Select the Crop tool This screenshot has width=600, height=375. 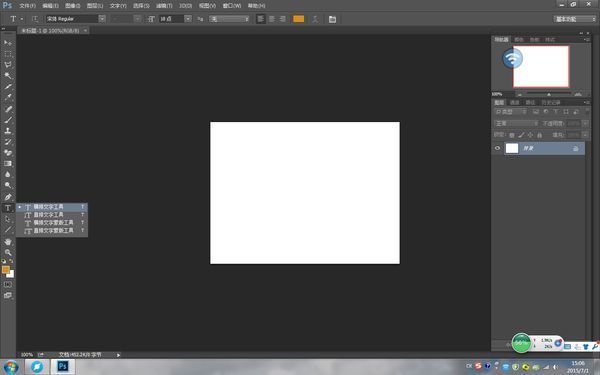pyautogui.click(x=8, y=86)
